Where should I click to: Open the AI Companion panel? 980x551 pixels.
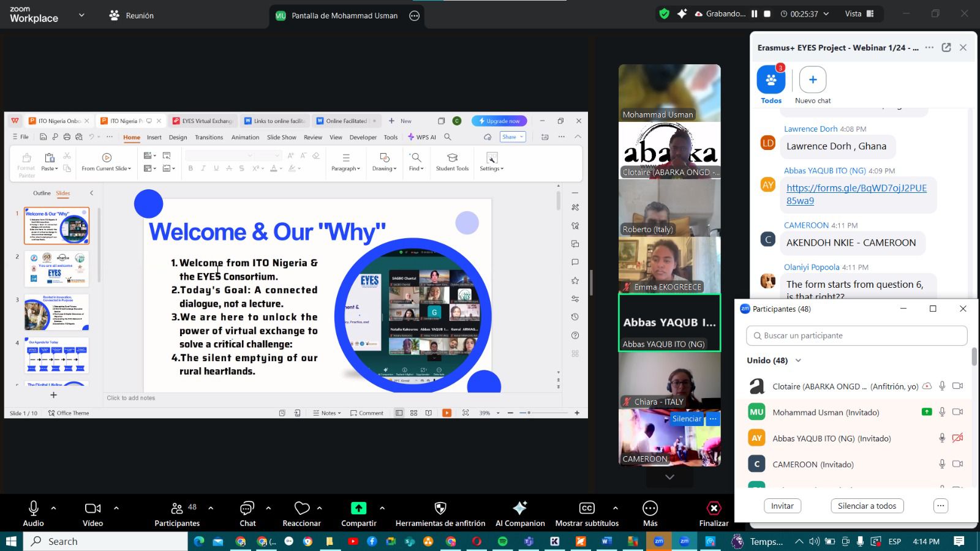(x=519, y=508)
